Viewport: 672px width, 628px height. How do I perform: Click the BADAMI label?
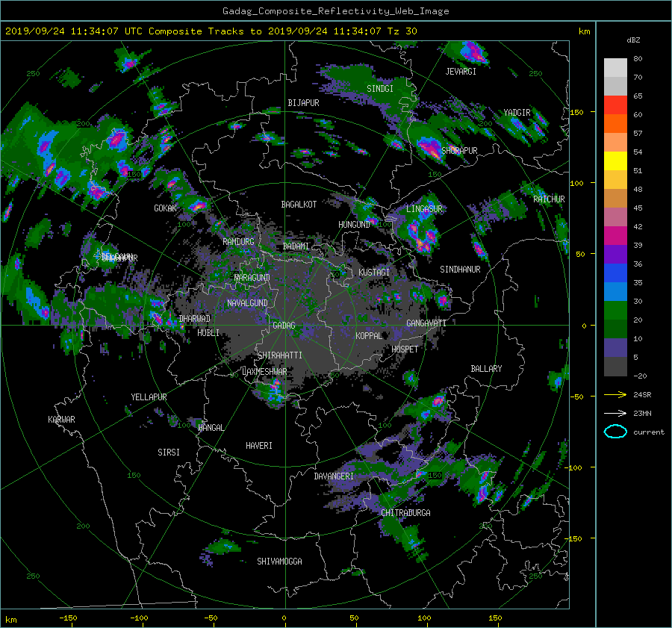pyautogui.click(x=296, y=246)
